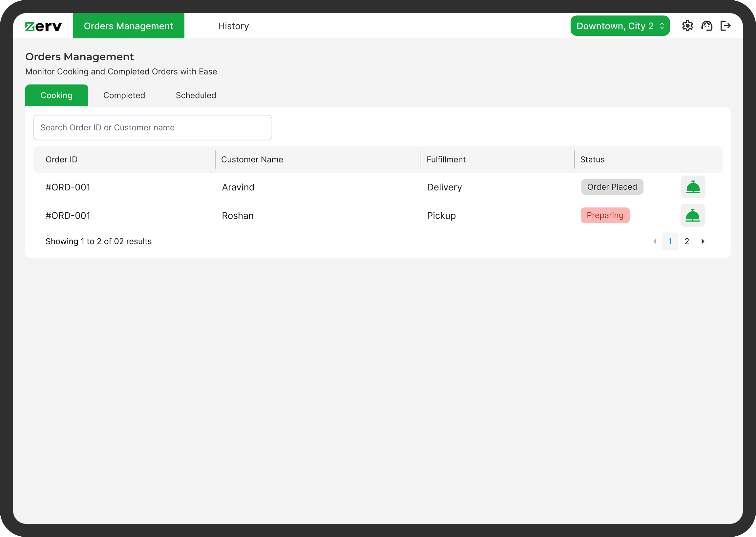Screen dimensions: 756x537
Task: Click the next page arrow
Action: pyautogui.click(x=703, y=241)
